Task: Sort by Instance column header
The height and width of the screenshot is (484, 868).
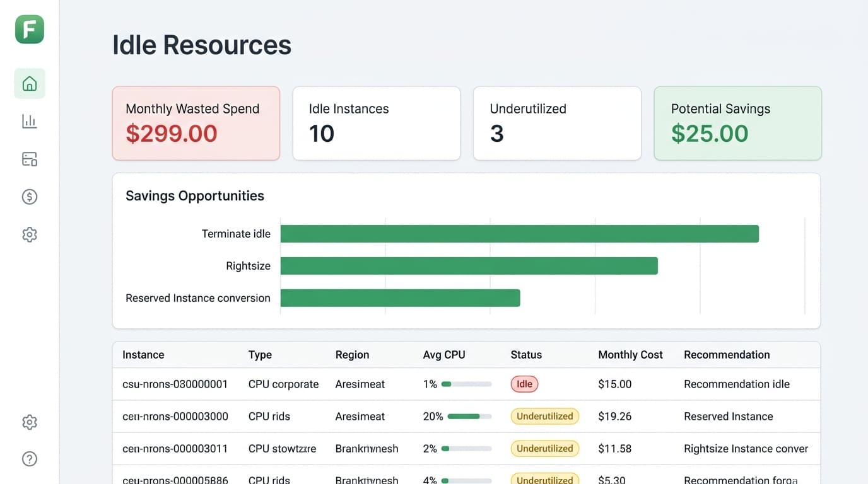Action: [143, 355]
